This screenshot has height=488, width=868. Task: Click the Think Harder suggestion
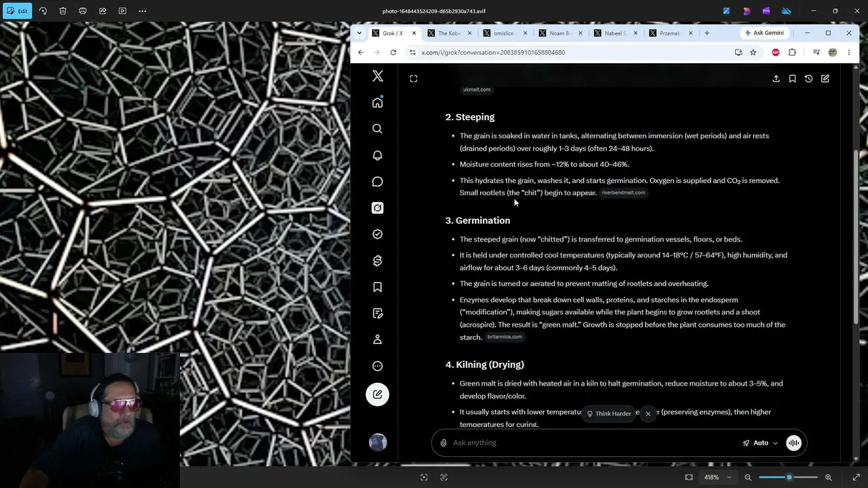point(609,413)
